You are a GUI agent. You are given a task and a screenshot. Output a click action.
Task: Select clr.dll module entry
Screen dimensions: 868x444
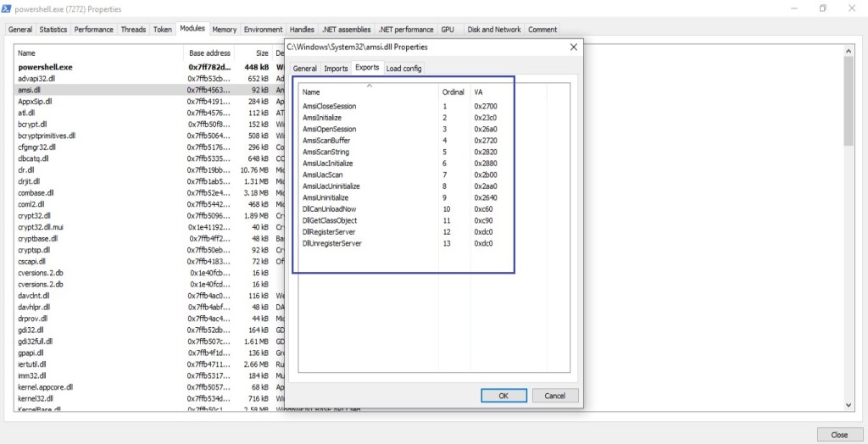[x=26, y=169]
